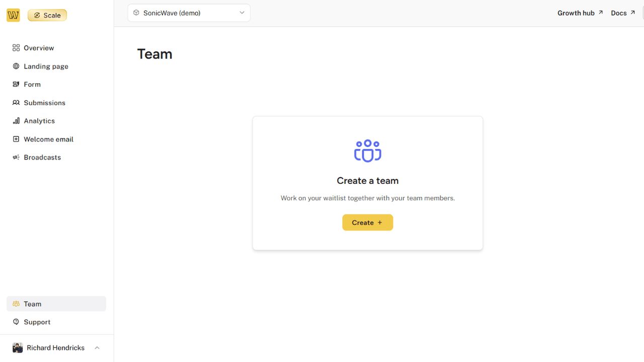Select the Welcome email menu item
The image size is (644, 362).
point(48,139)
